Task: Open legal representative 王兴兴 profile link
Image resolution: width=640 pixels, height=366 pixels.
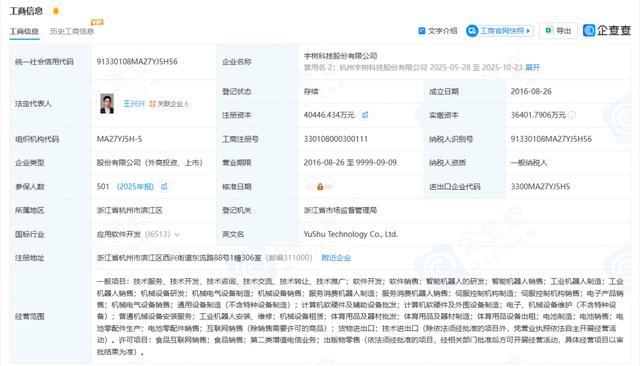Action: [x=134, y=104]
